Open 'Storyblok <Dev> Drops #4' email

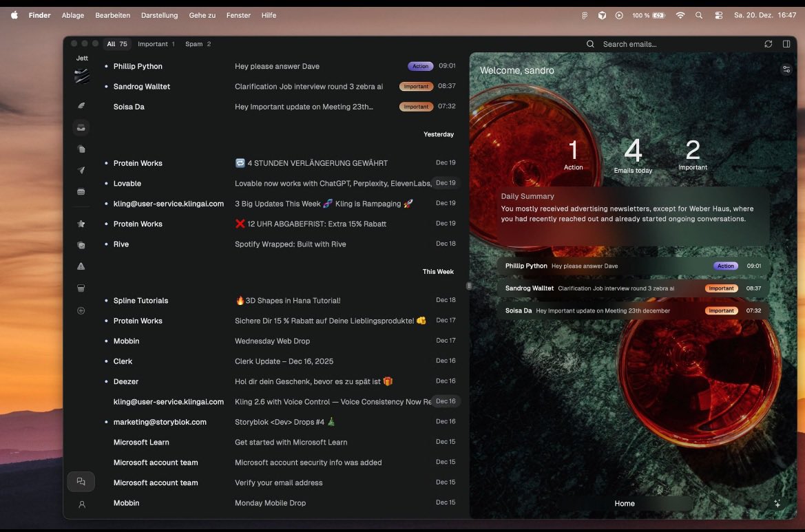tap(280, 422)
